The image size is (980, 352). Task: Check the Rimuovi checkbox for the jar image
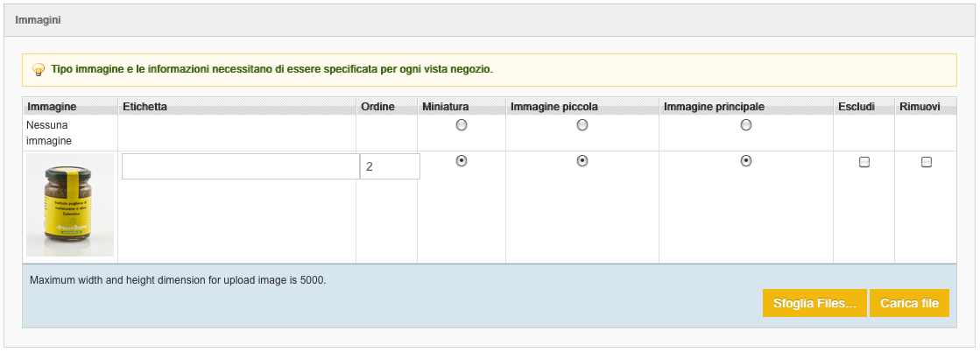tap(927, 162)
